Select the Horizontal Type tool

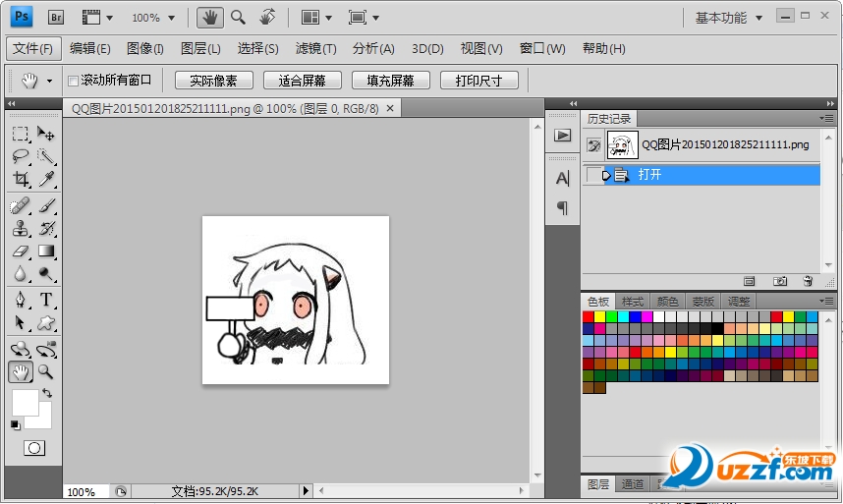(x=45, y=300)
